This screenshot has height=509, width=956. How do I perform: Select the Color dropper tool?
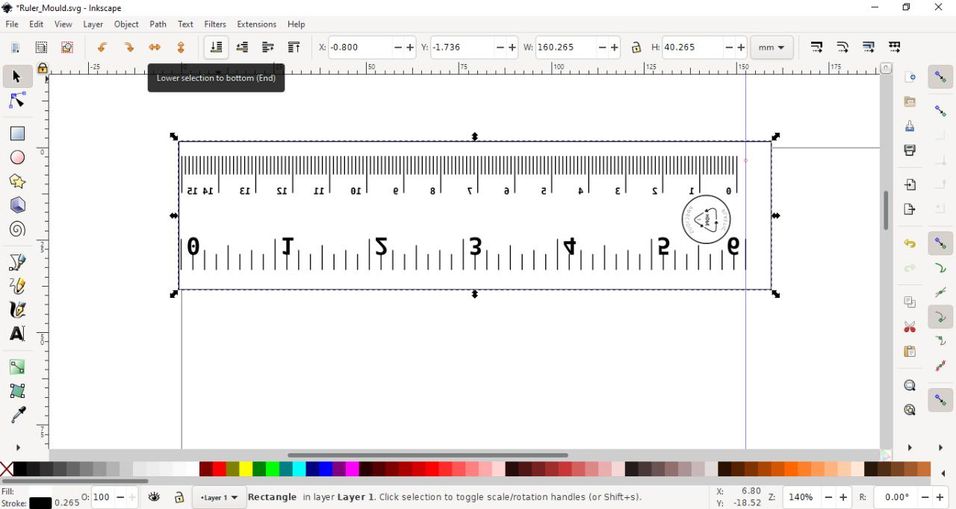click(17, 415)
